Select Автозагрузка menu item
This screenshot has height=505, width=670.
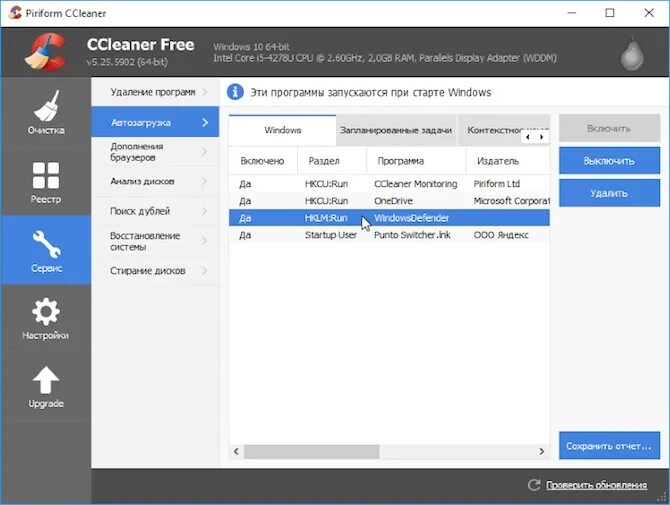(156, 122)
